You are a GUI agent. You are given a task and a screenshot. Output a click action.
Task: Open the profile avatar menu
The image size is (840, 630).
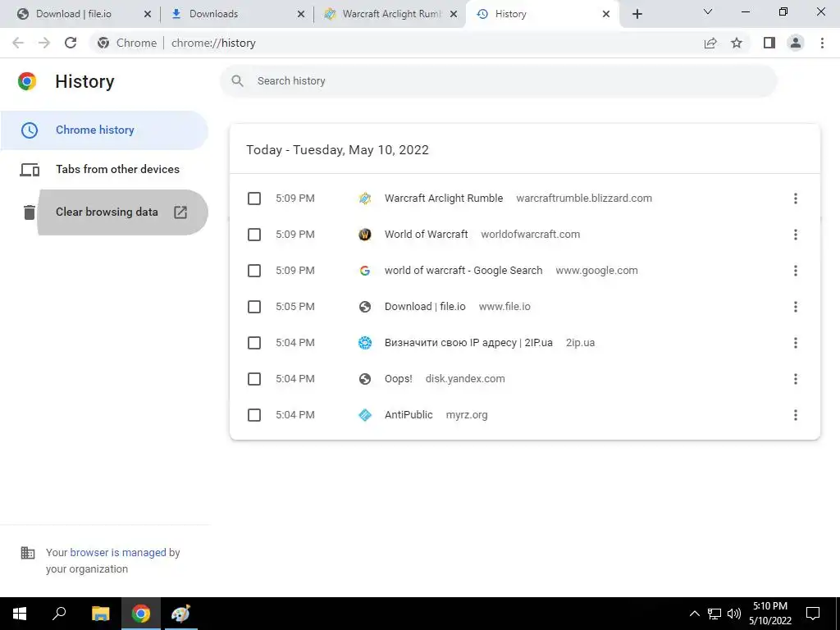[796, 43]
